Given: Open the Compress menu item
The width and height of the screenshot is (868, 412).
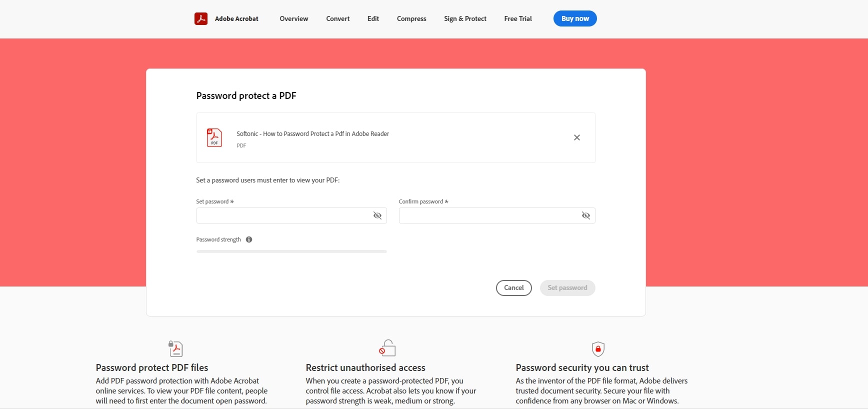Looking at the screenshot, I should (411, 18).
